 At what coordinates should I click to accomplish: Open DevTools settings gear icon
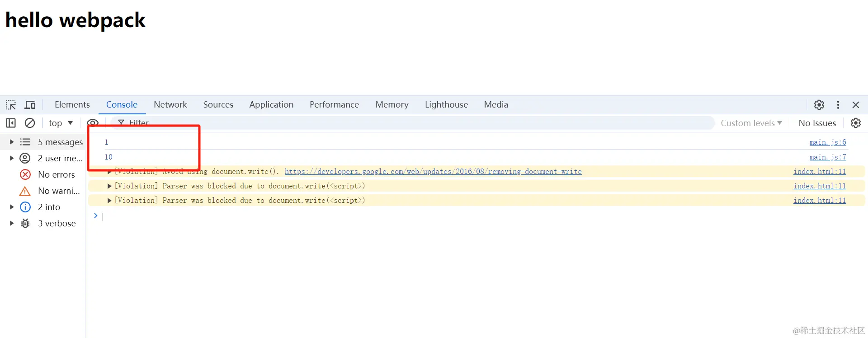coord(819,105)
